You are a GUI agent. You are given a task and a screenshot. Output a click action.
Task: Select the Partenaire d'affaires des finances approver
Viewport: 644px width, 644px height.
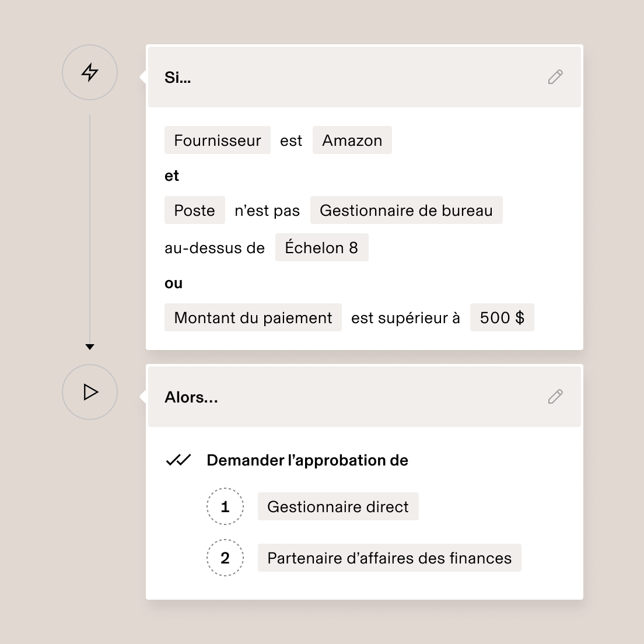[x=389, y=558]
